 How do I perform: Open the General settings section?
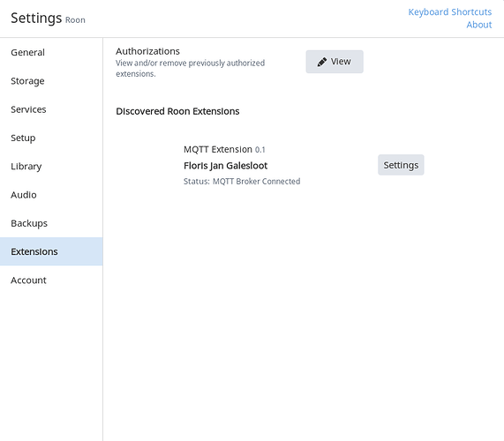(51, 52)
